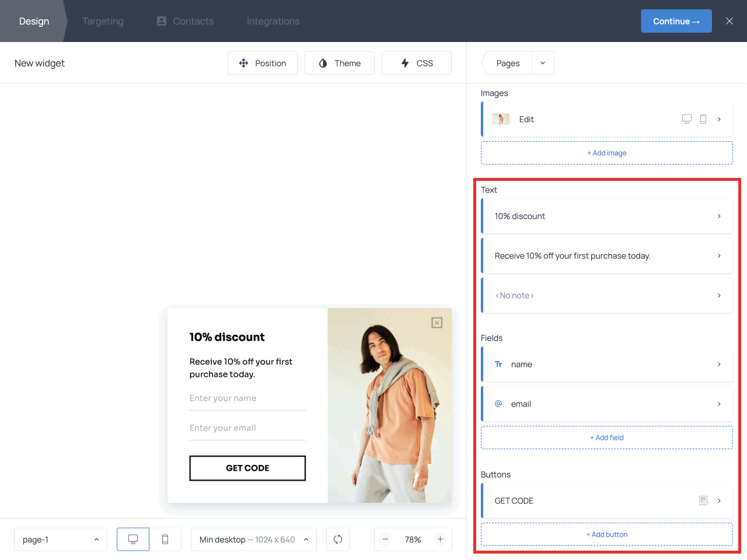Click the form icon on the GET CODE row

point(703,501)
